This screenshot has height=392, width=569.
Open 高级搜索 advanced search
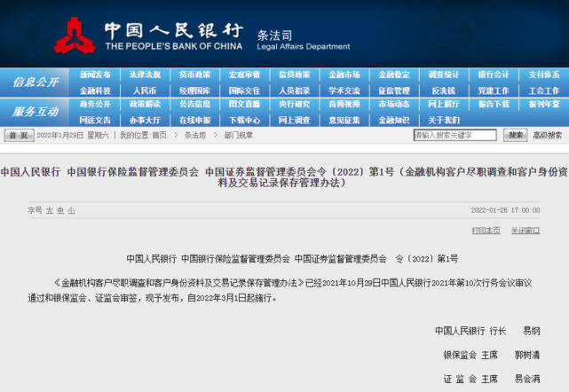point(547,136)
